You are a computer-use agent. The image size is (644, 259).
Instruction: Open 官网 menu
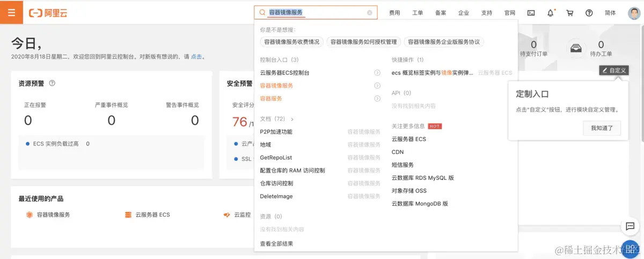(510, 13)
